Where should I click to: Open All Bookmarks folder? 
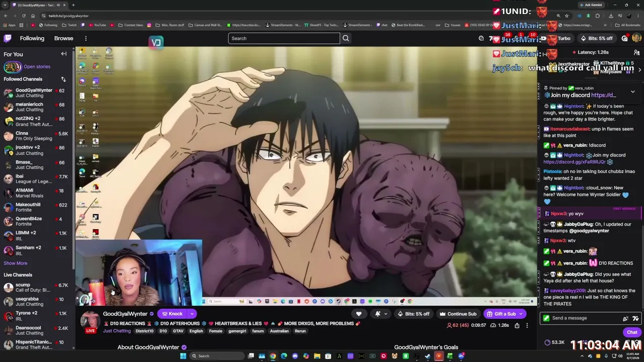pos(628,25)
